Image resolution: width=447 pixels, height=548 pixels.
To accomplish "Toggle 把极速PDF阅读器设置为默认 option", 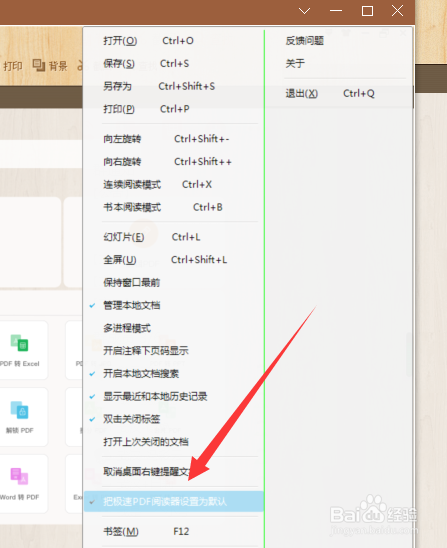I will click(x=174, y=502).
